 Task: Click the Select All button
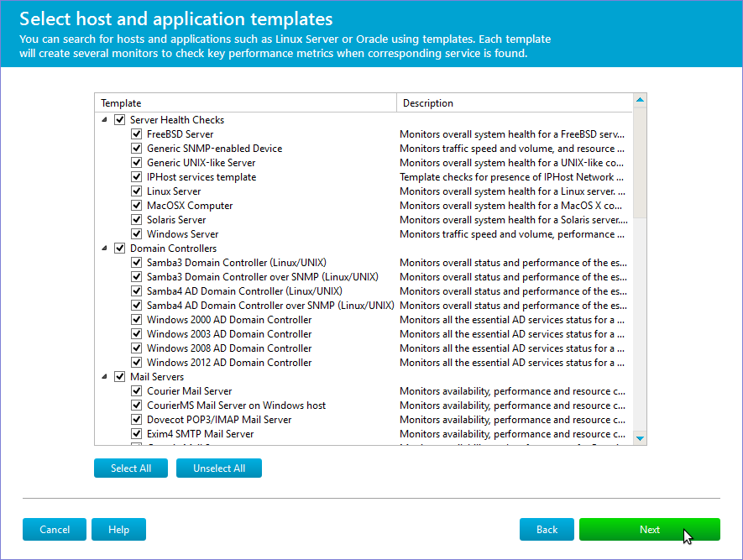click(x=131, y=468)
